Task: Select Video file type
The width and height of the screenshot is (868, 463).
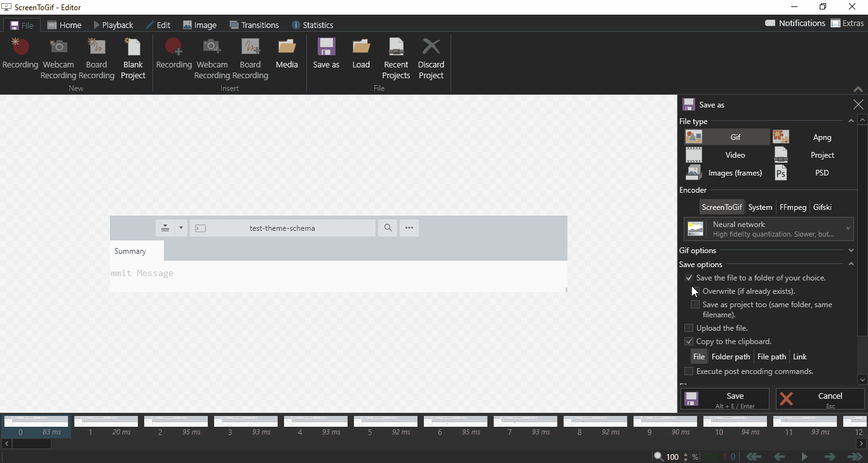Action: point(726,155)
